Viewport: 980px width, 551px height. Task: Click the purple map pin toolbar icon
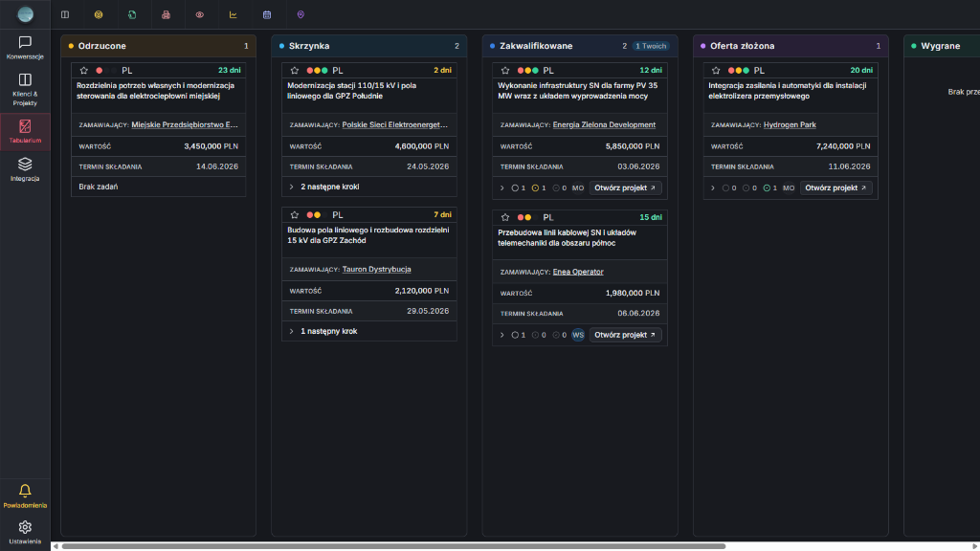click(x=301, y=14)
